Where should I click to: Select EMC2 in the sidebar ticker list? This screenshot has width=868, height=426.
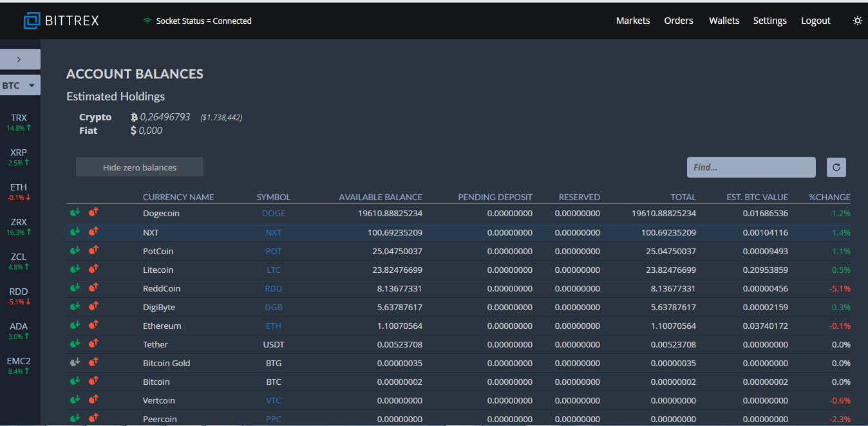19,366
